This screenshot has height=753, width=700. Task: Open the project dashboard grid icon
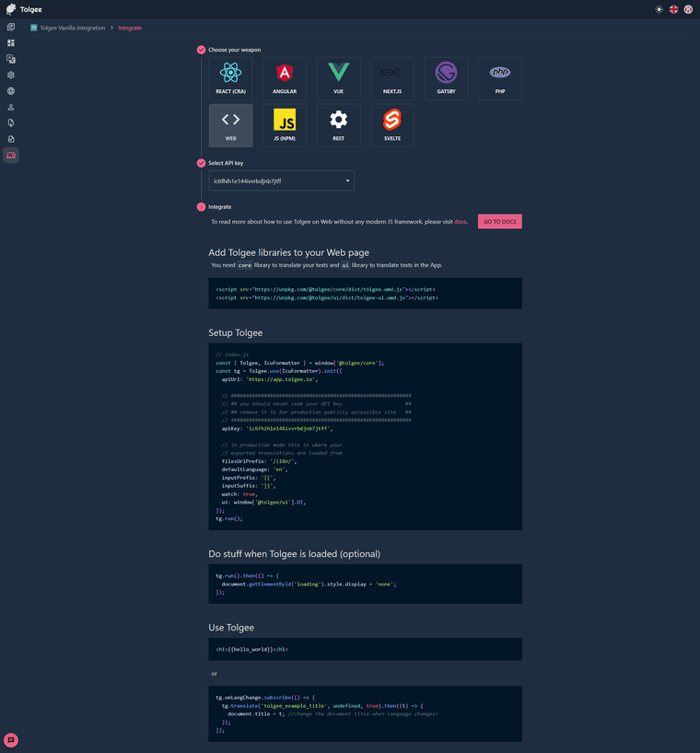point(11,43)
